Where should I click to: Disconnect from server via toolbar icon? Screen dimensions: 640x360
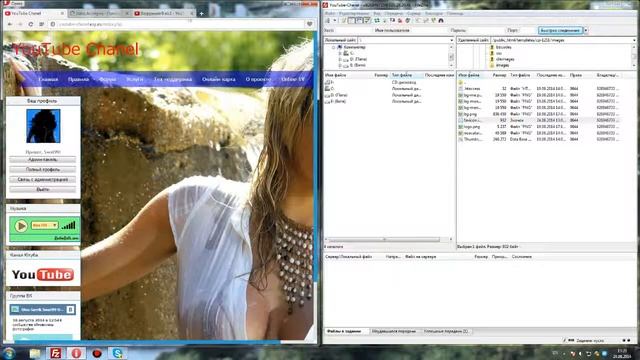click(x=400, y=20)
